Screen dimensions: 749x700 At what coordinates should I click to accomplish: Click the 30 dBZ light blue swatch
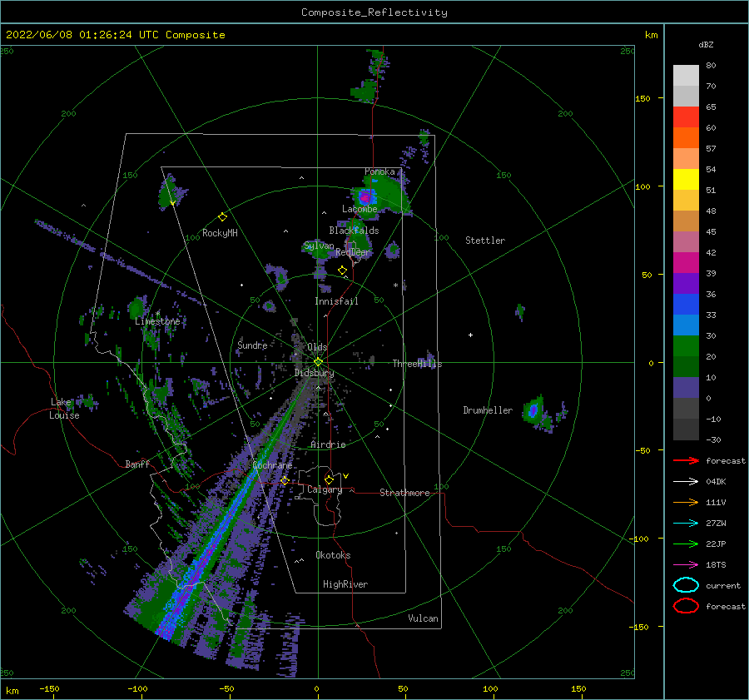click(686, 325)
